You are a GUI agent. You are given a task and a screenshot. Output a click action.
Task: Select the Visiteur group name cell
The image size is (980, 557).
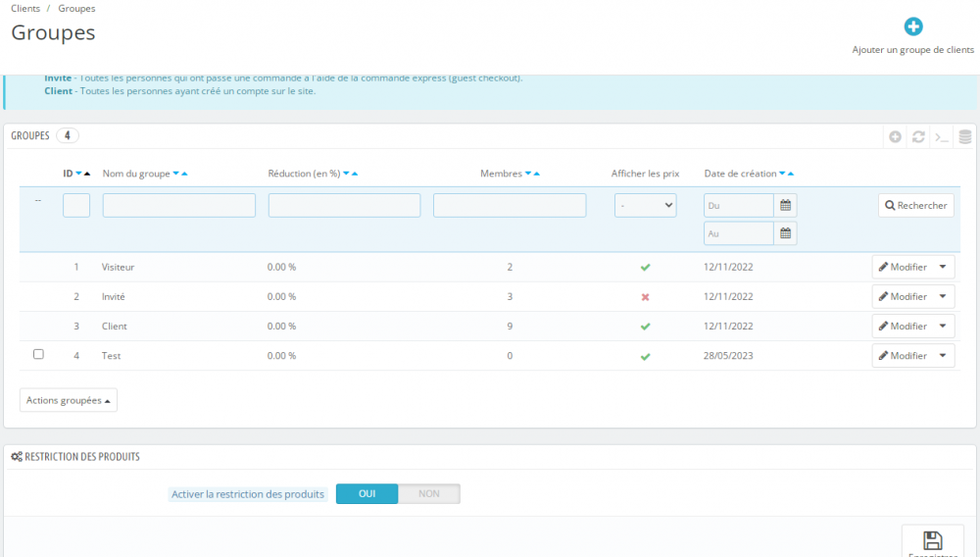[x=119, y=267]
